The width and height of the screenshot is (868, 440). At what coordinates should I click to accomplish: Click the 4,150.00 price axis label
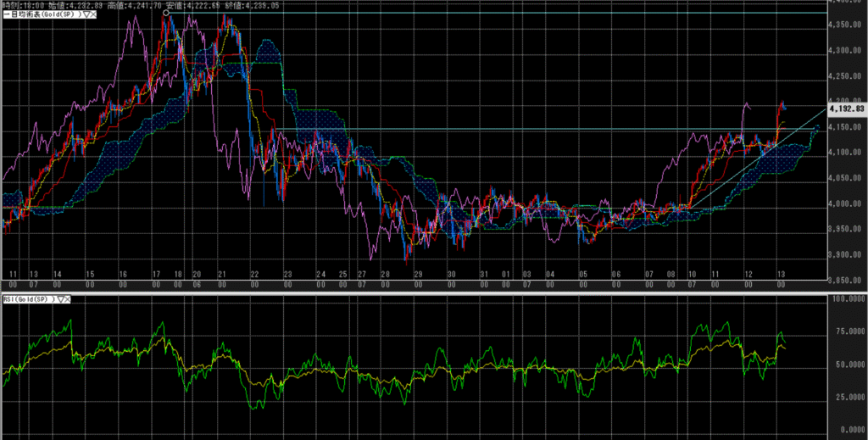tap(845, 127)
